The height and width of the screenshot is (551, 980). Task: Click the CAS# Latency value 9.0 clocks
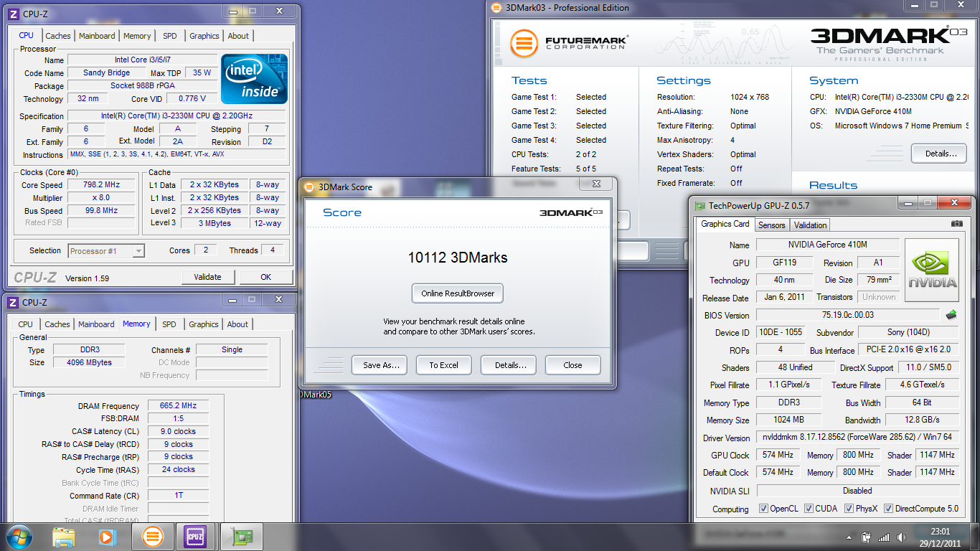[178, 431]
